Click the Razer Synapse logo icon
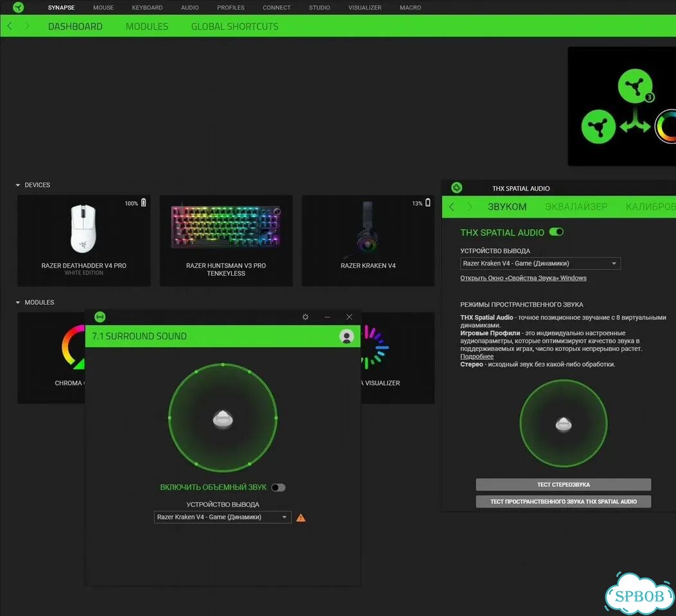Image resolution: width=676 pixels, height=616 pixels. pyautogui.click(x=18, y=7)
